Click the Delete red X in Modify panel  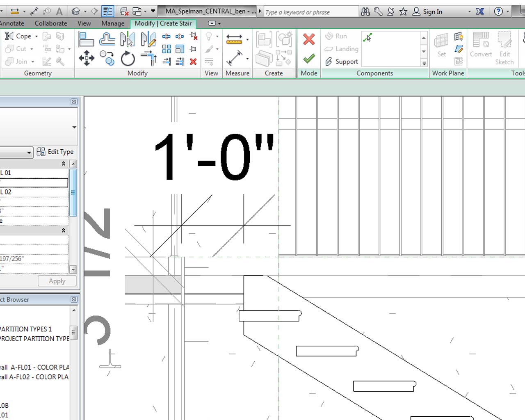tap(193, 62)
